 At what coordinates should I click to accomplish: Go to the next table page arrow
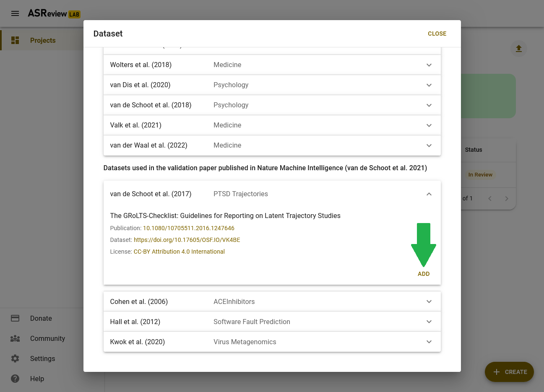click(x=507, y=198)
